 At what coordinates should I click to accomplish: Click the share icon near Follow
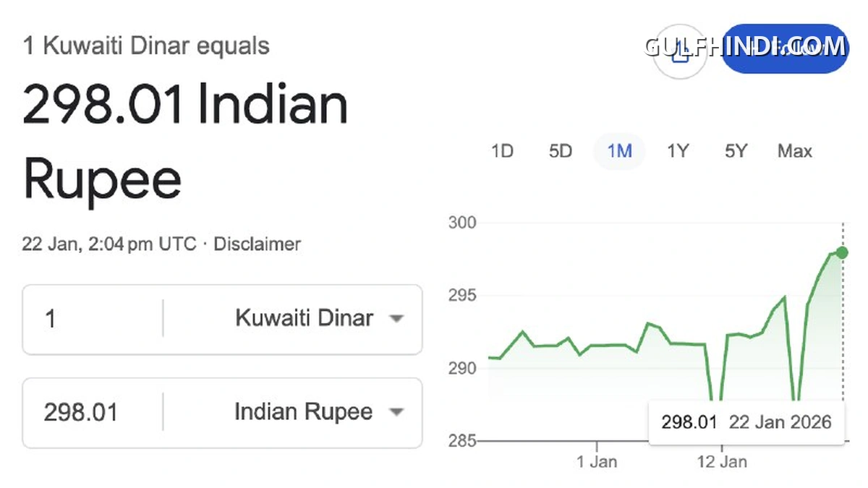679,52
